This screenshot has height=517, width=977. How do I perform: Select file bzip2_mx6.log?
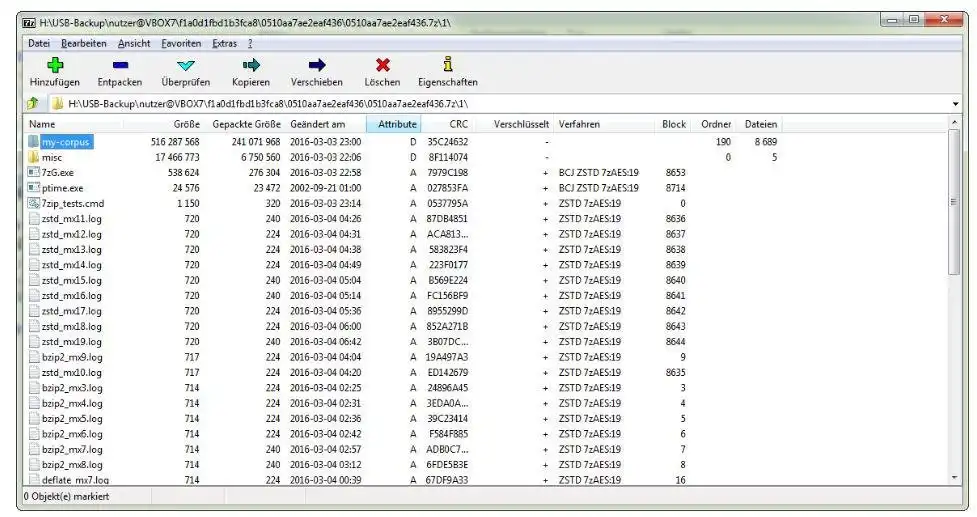pyautogui.click(x=72, y=434)
